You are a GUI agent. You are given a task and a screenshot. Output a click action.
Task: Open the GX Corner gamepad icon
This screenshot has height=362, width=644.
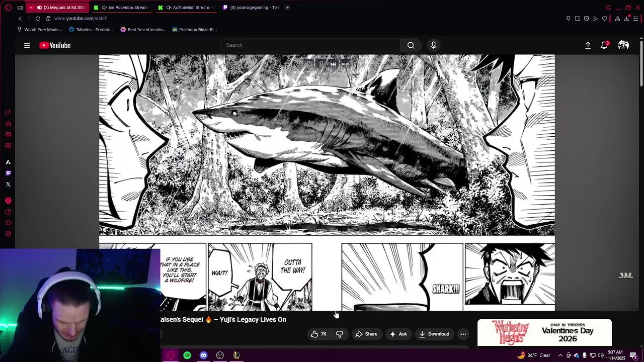[20, 8]
